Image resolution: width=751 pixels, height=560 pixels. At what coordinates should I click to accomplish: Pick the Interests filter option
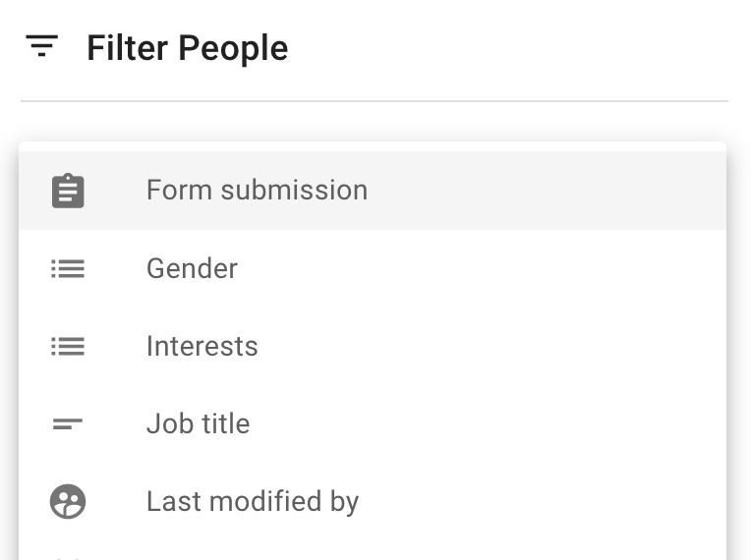coord(202,346)
